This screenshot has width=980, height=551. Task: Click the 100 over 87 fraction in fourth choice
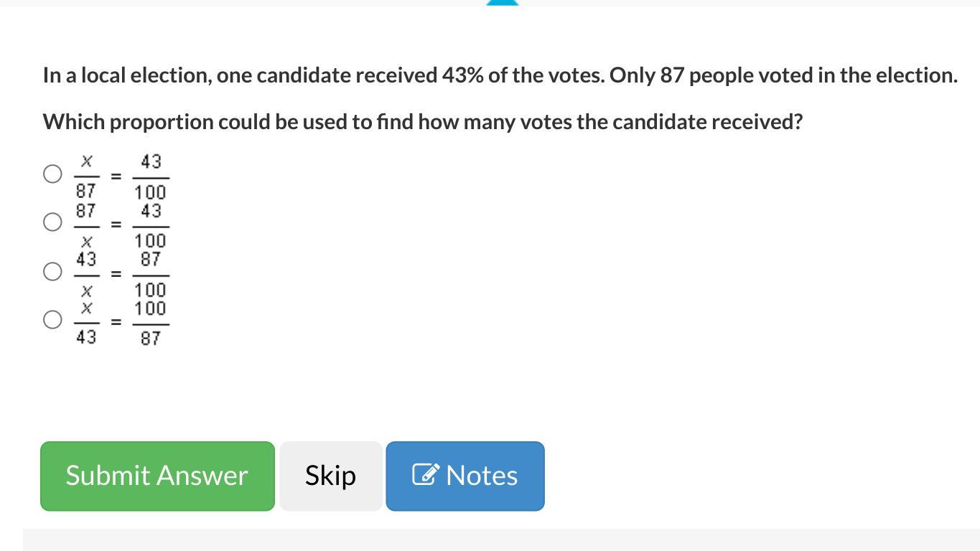click(x=151, y=323)
